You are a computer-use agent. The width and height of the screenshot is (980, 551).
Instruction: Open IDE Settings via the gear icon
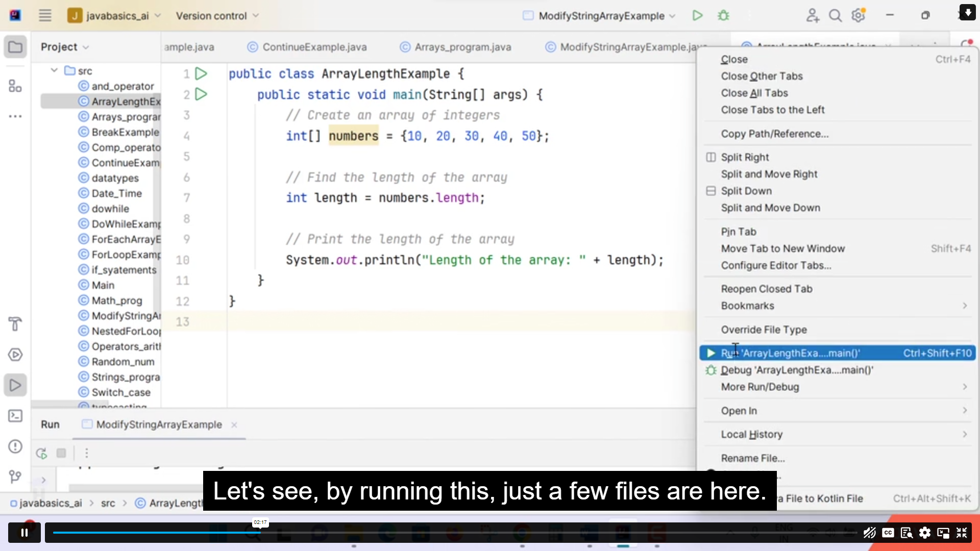click(x=859, y=15)
